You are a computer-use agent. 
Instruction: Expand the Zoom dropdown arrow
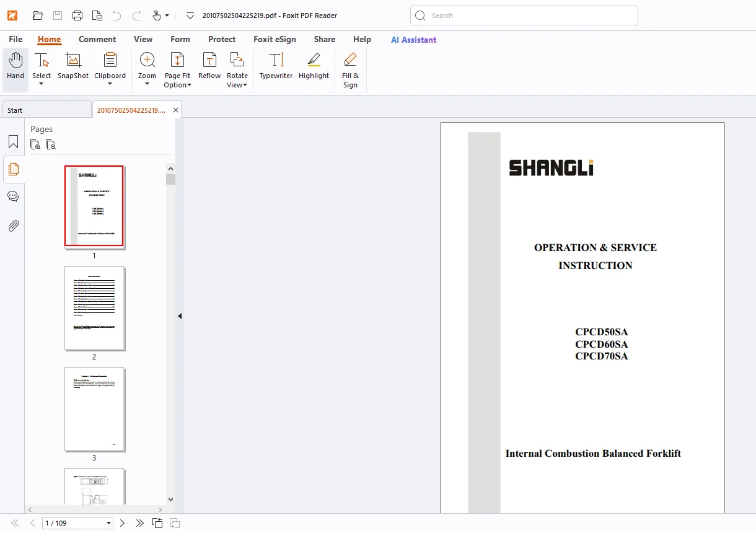[x=147, y=84]
